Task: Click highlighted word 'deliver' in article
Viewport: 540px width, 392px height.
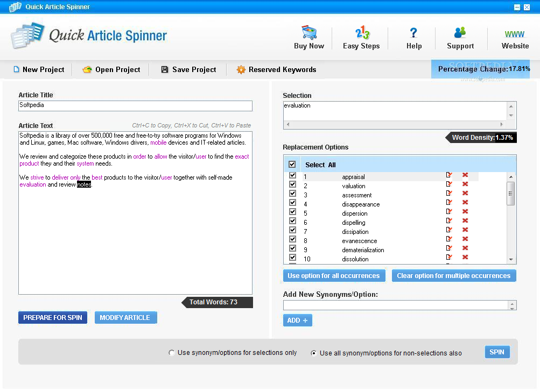Action: tap(60, 177)
